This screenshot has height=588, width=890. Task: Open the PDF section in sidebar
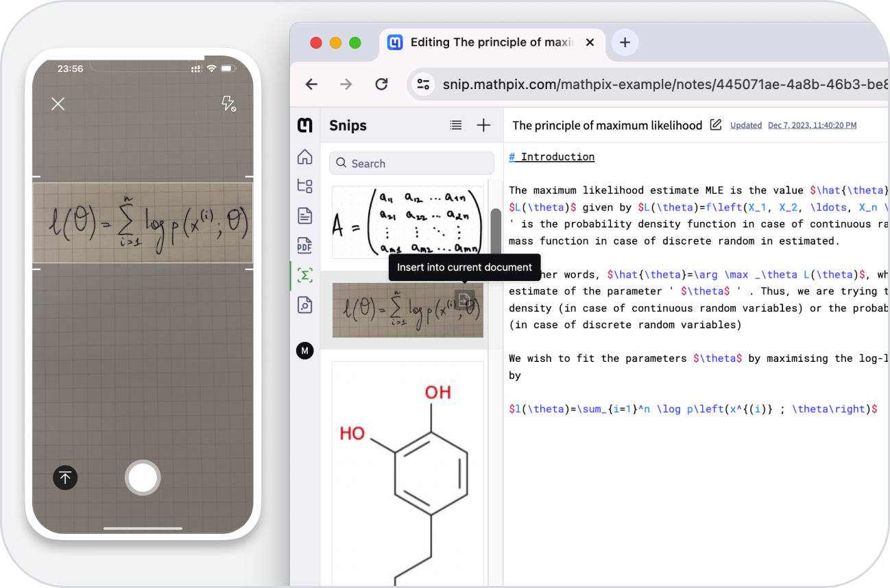point(305,246)
